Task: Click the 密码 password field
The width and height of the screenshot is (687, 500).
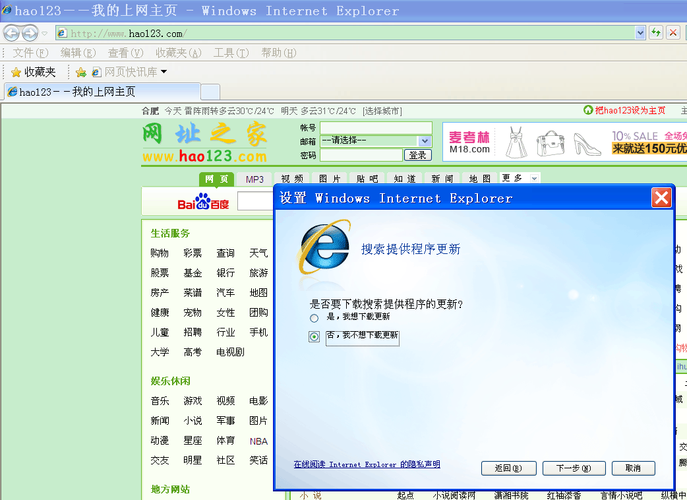Action: pos(361,155)
